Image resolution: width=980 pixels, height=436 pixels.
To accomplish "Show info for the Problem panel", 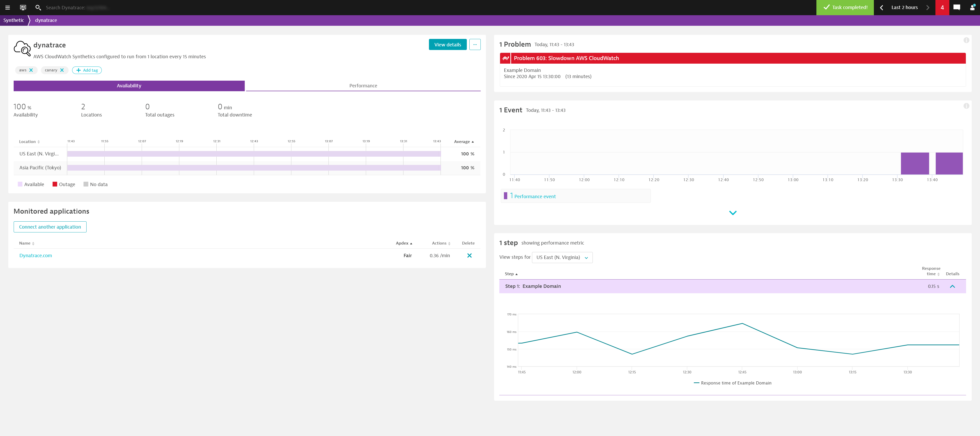I will 966,40.
